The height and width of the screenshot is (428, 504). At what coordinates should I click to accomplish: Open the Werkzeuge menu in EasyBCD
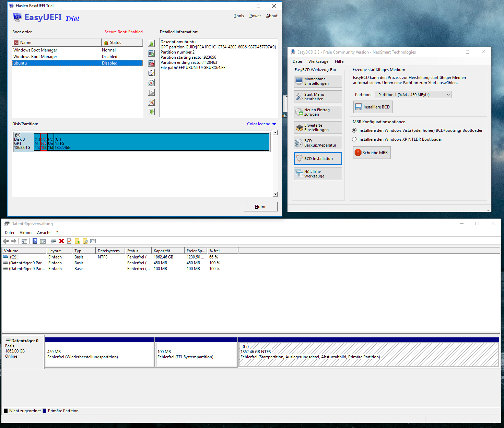click(x=318, y=61)
